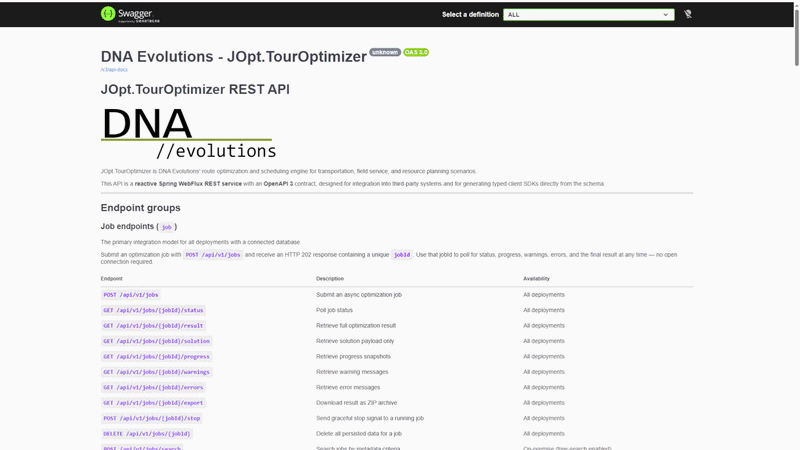Click the 'Endpoint groups' heading

point(140,208)
